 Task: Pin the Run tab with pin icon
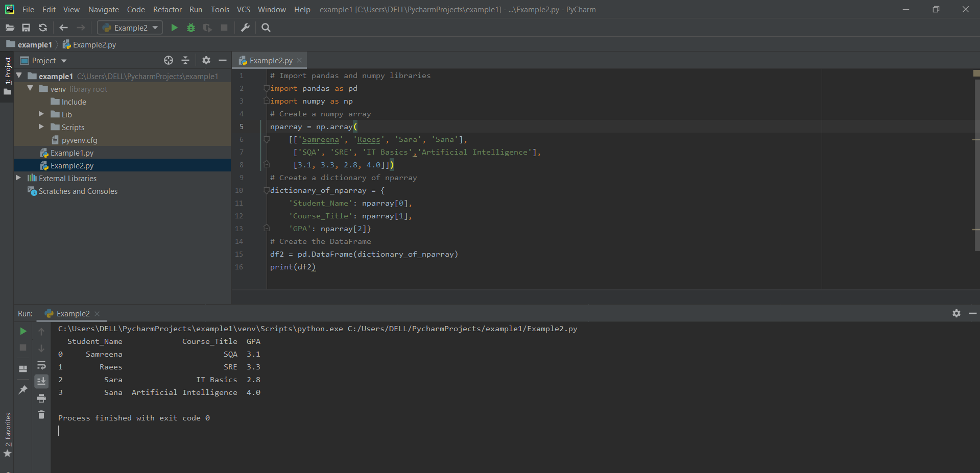(23, 390)
